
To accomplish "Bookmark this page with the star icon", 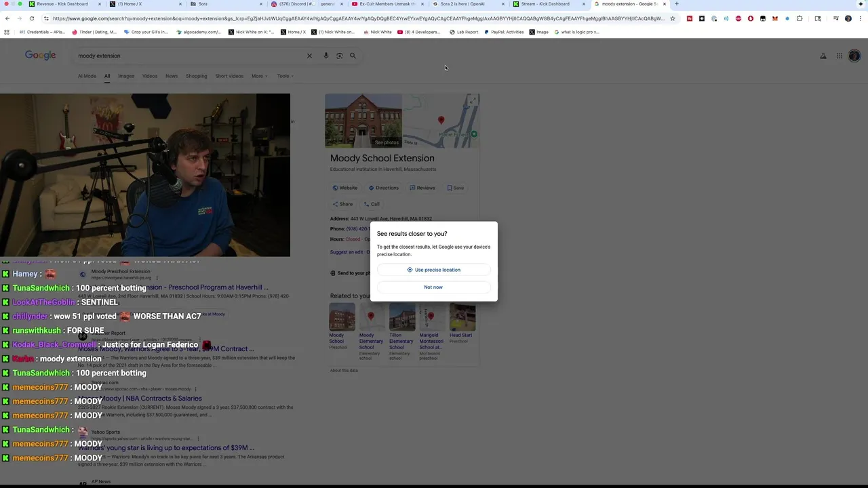I will 673,18.
